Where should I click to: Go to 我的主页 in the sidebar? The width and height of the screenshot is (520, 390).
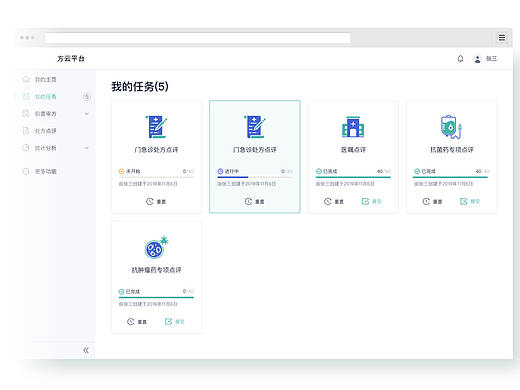pos(46,79)
